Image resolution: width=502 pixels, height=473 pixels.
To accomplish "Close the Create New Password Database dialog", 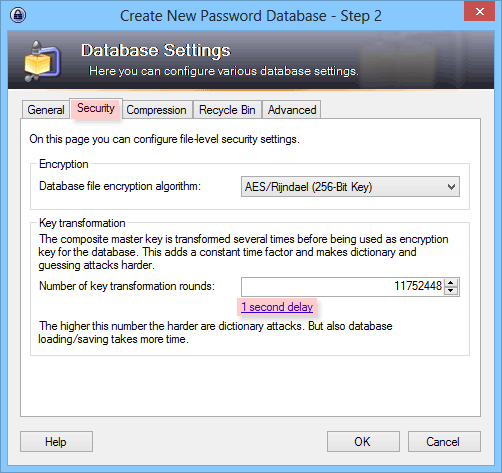I will pyautogui.click(x=479, y=12).
